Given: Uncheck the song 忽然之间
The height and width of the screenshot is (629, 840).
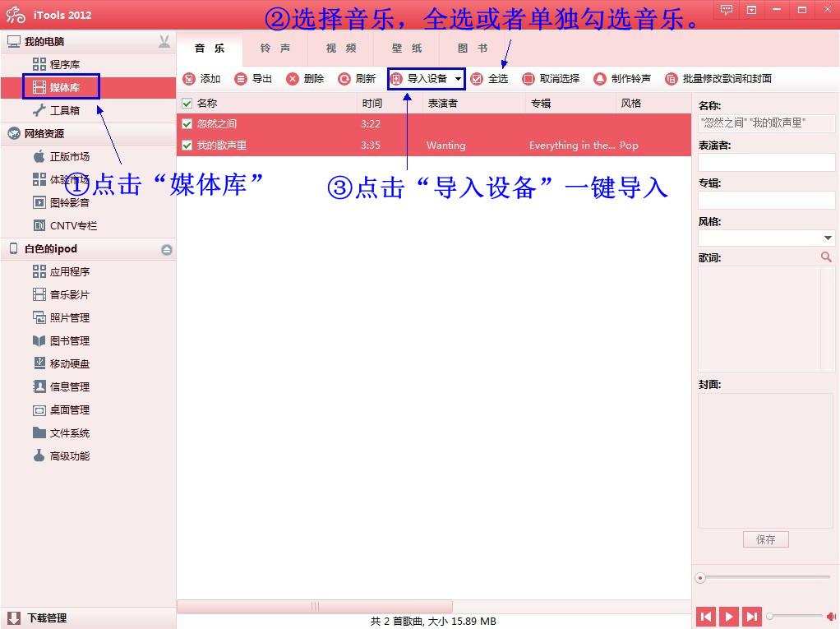Looking at the screenshot, I should click(187, 124).
